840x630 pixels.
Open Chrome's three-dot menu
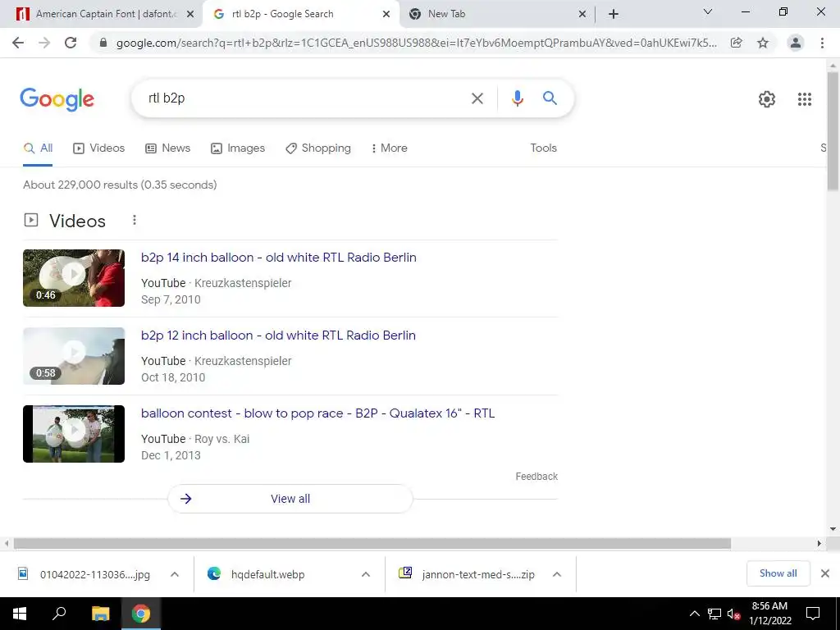click(x=822, y=43)
